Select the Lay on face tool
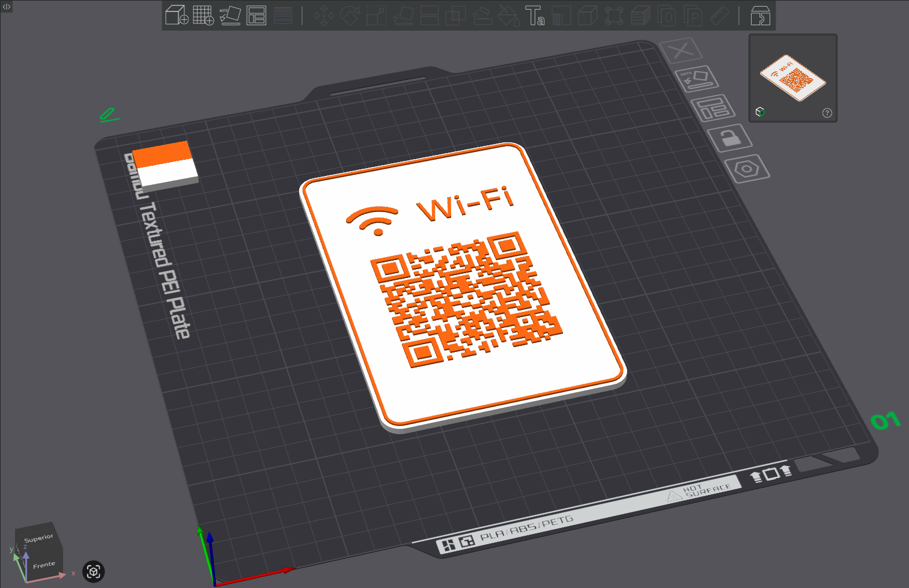The height and width of the screenshot is (588, 909). [x=403, y=15]
